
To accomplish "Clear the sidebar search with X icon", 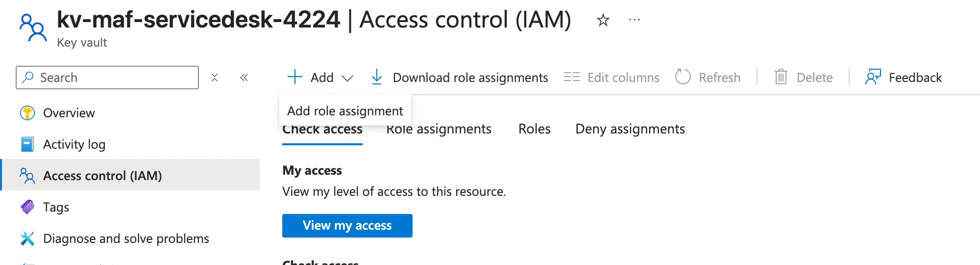I will point(215,78).
